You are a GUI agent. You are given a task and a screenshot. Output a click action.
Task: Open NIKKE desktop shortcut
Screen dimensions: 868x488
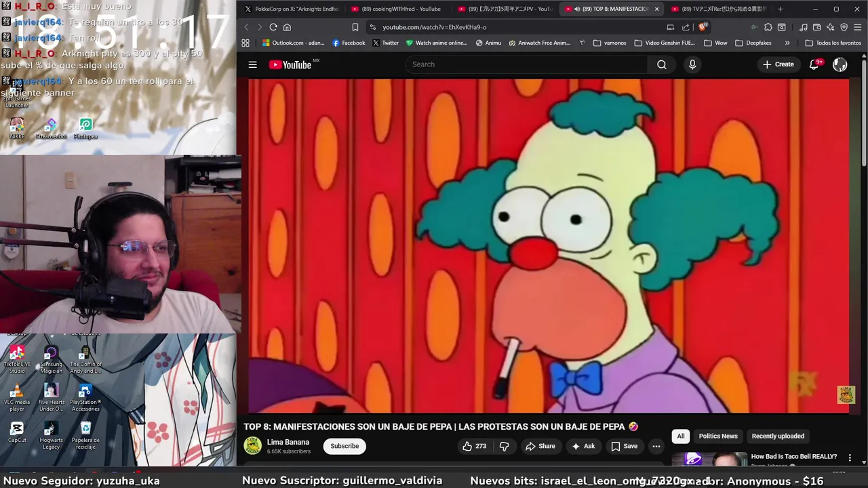(17, 128)
